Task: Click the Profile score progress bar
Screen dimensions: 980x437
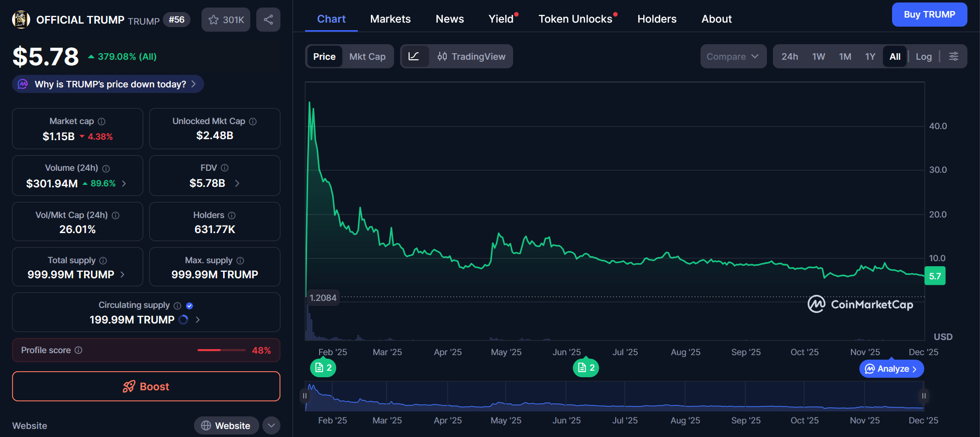Action: 222,350
